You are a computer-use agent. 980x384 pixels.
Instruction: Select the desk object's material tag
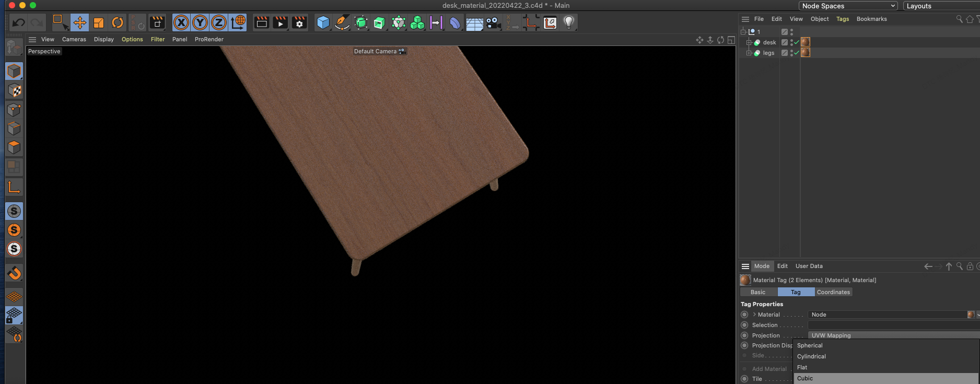(806, 42)
